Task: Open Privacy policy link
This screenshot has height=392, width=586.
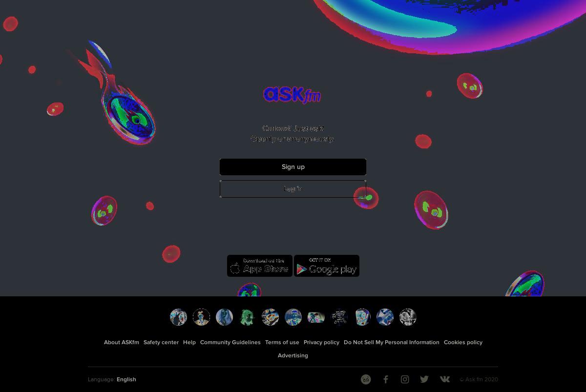Action: click(321, 342)
